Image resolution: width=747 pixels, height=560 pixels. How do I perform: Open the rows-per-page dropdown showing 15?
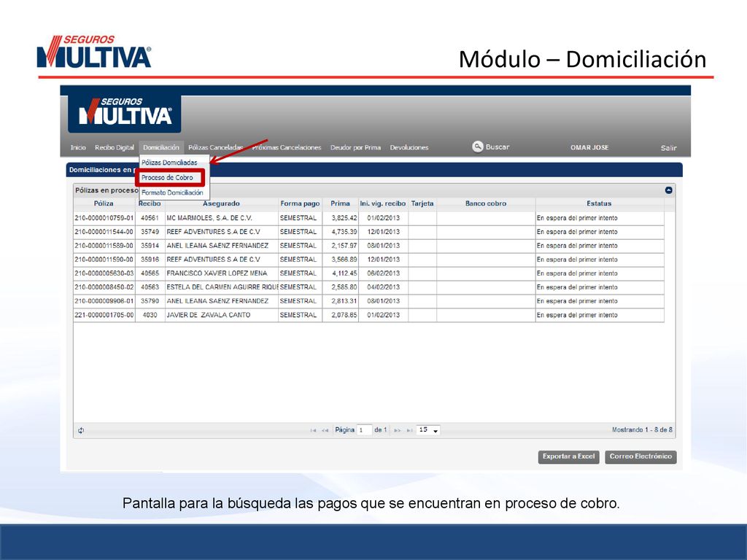427,430
